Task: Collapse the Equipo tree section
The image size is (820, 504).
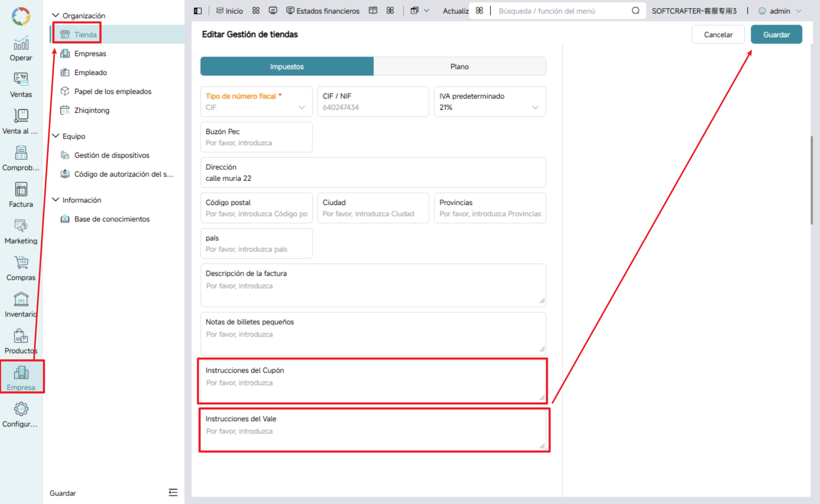Action: 56,136
